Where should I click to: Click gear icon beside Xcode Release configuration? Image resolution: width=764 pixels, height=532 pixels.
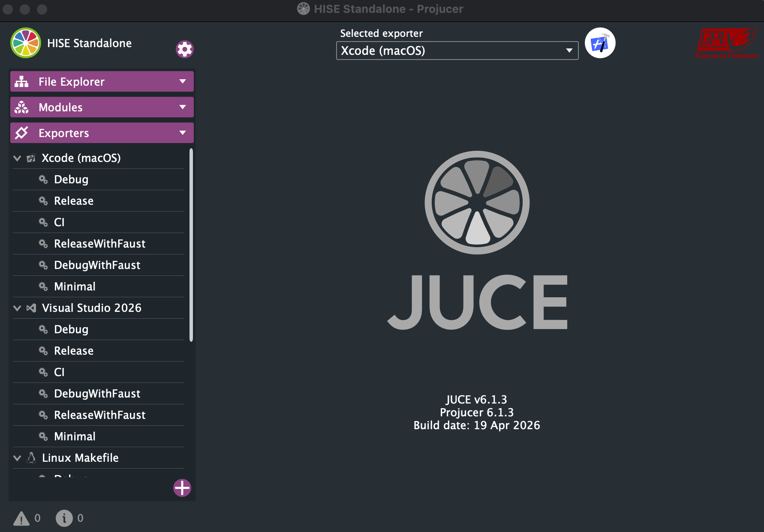pyautogui.click(x=43, y=201)
